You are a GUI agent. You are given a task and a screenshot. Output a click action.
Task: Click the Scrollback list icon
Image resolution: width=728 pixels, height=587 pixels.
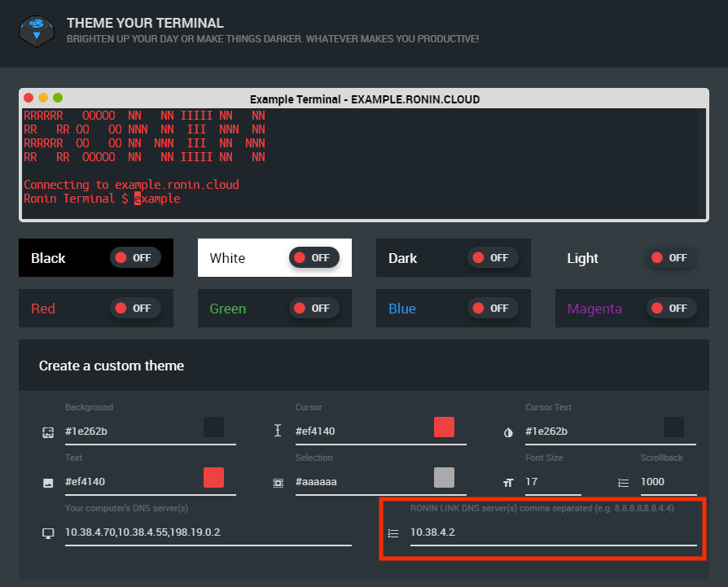[x=624, y=483]
